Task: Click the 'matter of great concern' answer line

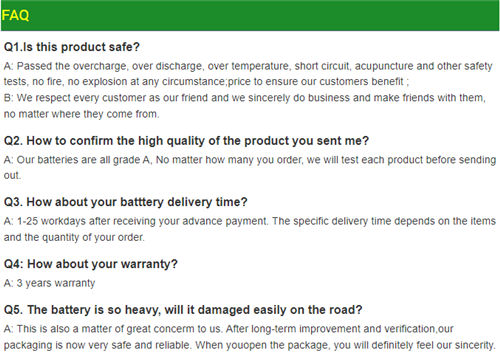Action: coord(229,329)
